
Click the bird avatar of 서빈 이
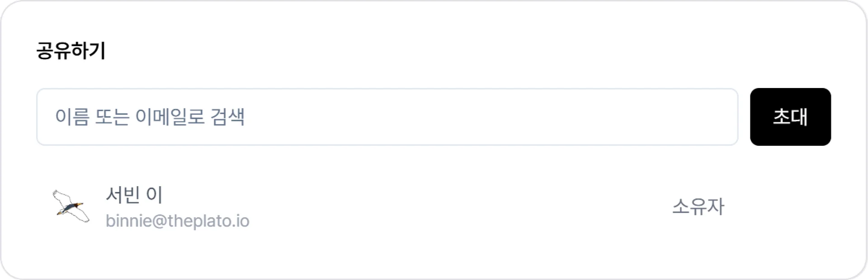point(71,207)
